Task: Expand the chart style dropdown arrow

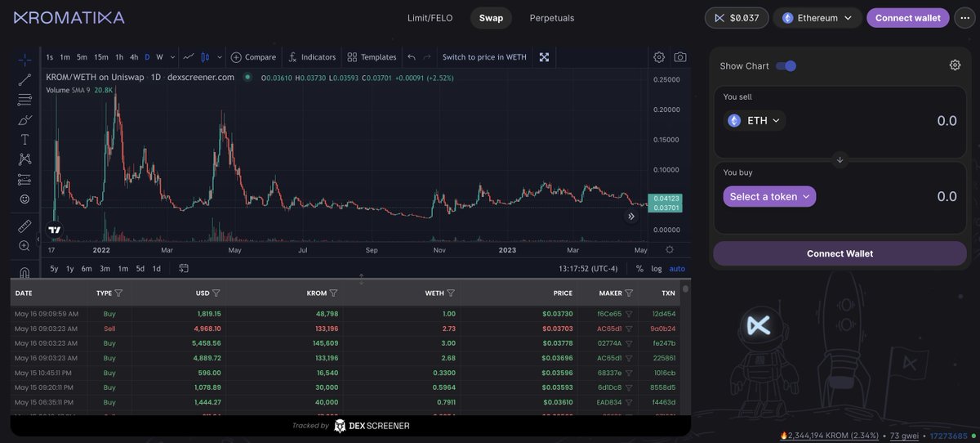Action: click(x=218, y=57)
